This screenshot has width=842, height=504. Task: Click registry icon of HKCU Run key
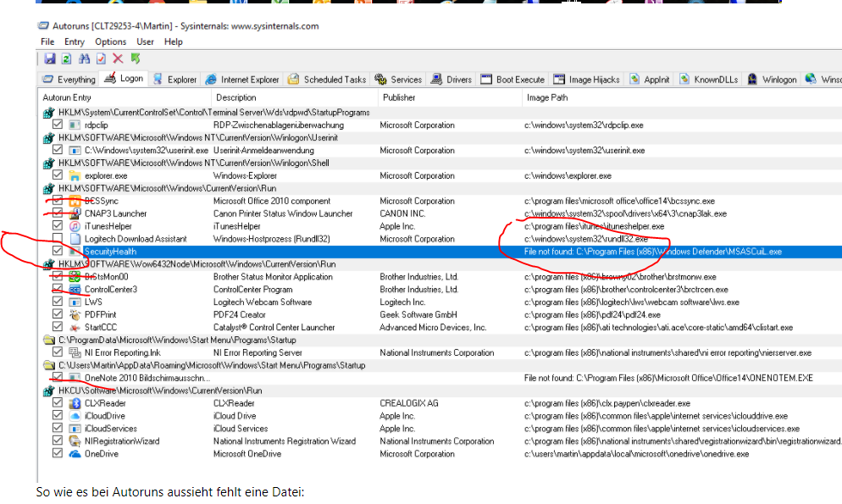tap(48, 390)
